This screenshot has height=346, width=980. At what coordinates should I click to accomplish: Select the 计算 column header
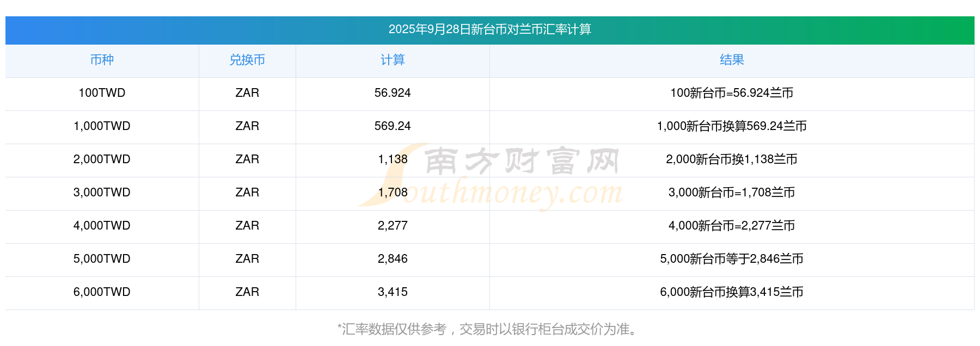click(393, 60)
